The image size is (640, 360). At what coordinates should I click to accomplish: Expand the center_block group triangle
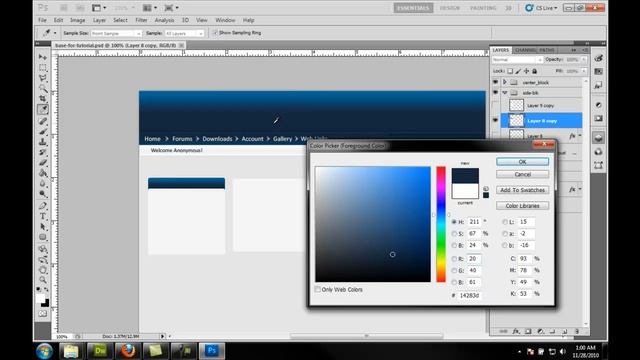(x=505, y=82)
